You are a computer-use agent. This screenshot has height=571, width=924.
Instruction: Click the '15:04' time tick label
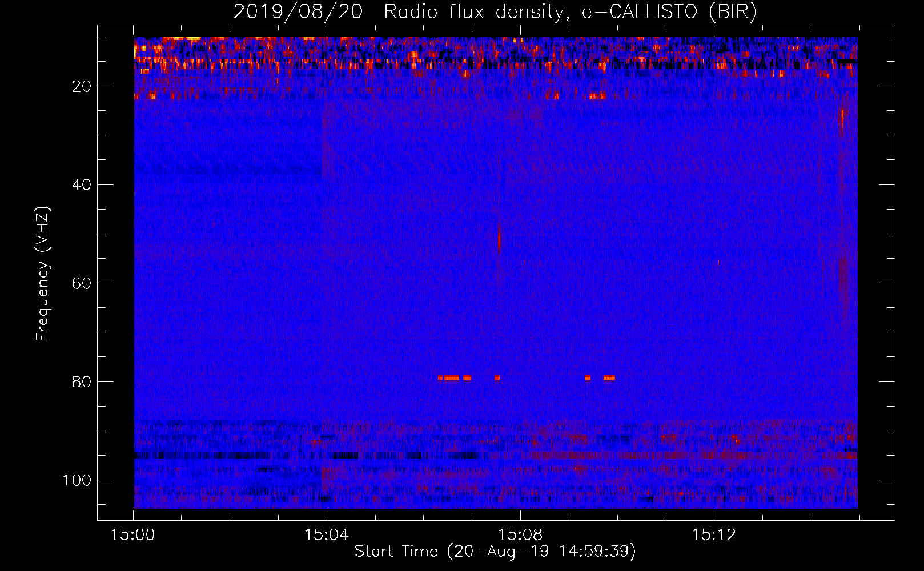tap(326, 535)
